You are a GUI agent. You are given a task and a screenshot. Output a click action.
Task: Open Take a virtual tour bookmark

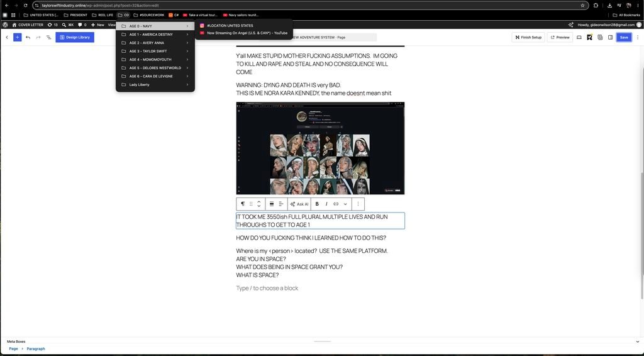point(200,15)
